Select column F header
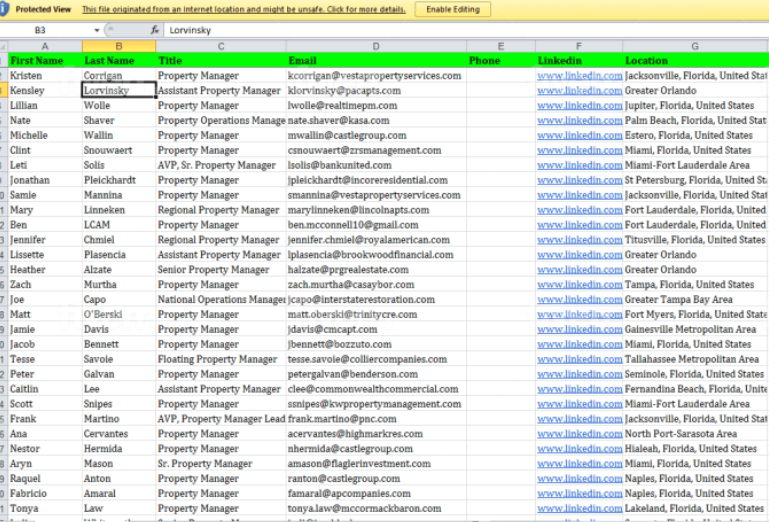The width and height of the screenshot is (769, 522). (579, 47)
